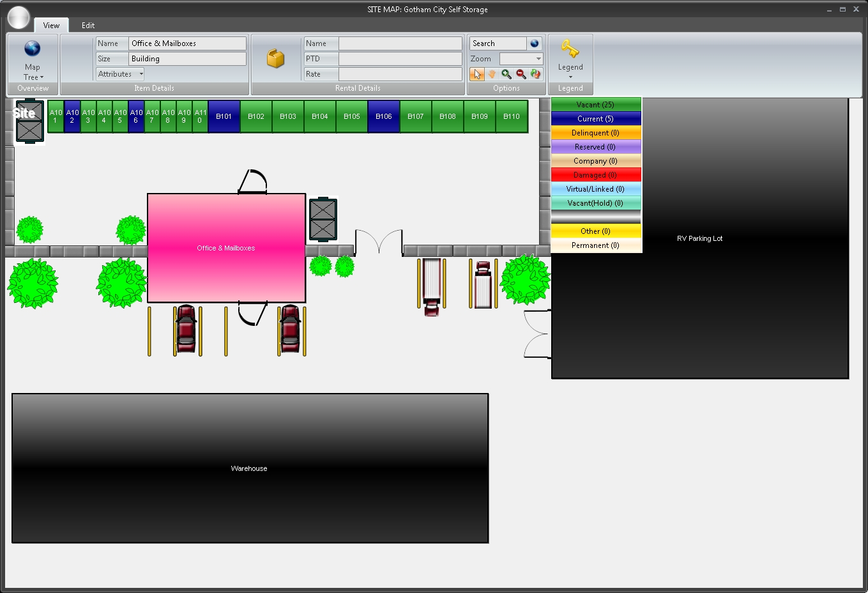The width and height of the screenshot is (868, 593).
Task: Click the Map Tree globe icon
Action: pyautogui.click(x=33, y=49)
